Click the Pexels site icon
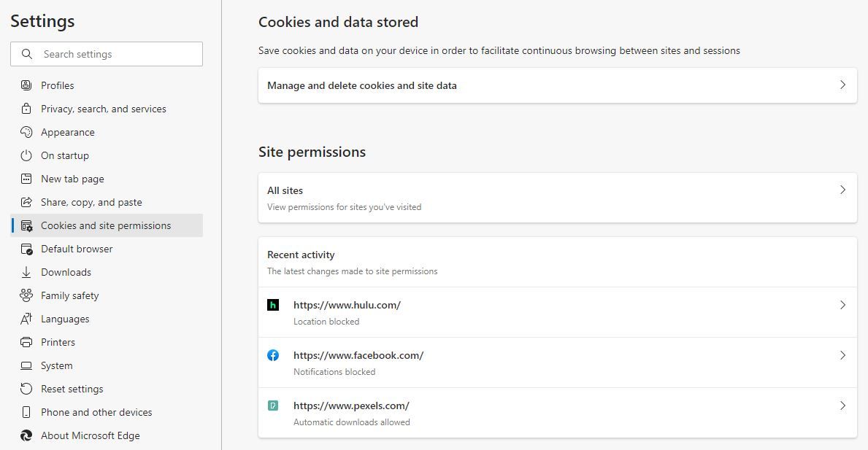This screenshot has height=450, width=868. [x=273, y=405]
